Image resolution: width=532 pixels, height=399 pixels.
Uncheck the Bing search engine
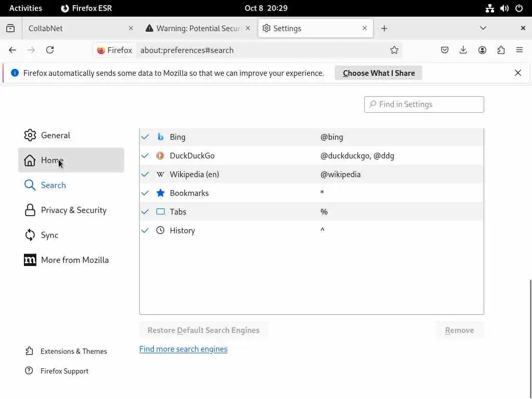click(x=145, y=137)
